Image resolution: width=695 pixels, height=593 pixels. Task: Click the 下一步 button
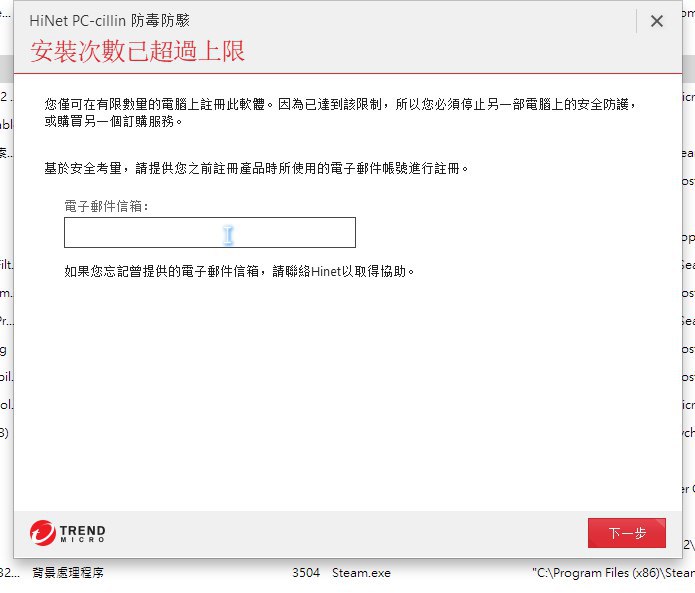(x=626, y=533)
